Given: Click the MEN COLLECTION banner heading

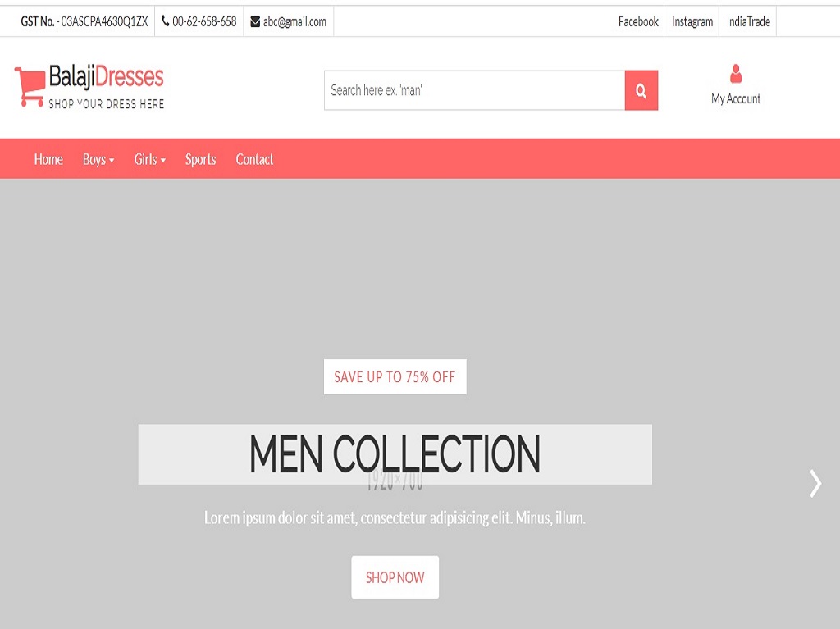Looking at the screenshot, I should pyautogui.click(x=395, y=454).
